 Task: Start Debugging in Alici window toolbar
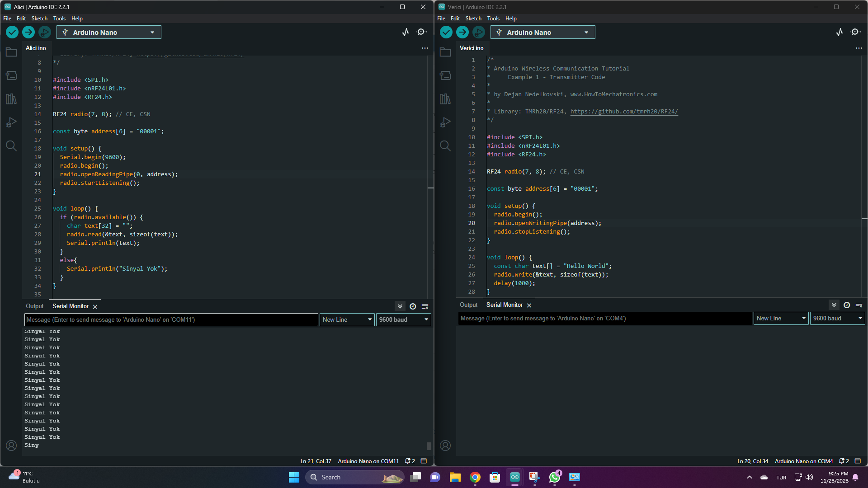(44, 32)
